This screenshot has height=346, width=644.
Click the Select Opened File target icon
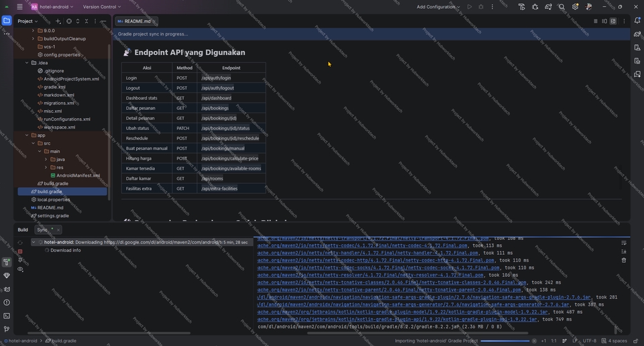[69, 21]
